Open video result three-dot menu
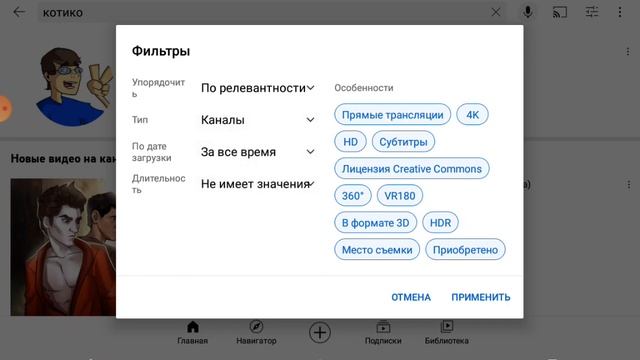This screenshot has height=360, width=640. pyautogui.click(x=629, y=184)
